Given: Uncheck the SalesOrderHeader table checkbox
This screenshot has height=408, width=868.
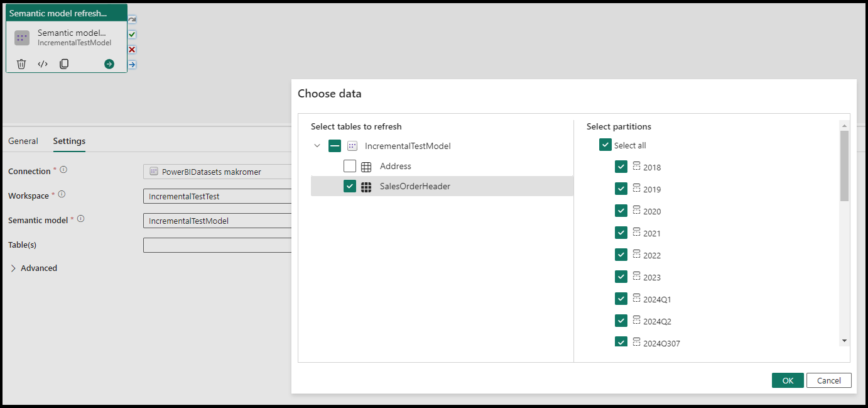Looking at the screenshot, I should click(x=350, y=186).
